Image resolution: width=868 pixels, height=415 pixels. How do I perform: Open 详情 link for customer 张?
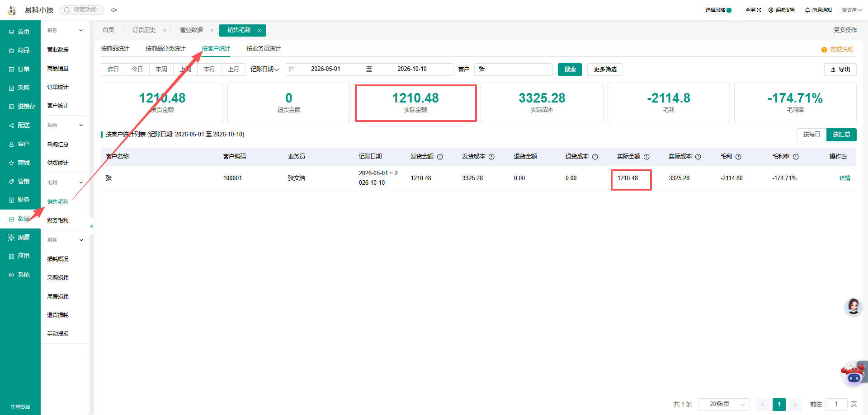(x=844, y=178)
